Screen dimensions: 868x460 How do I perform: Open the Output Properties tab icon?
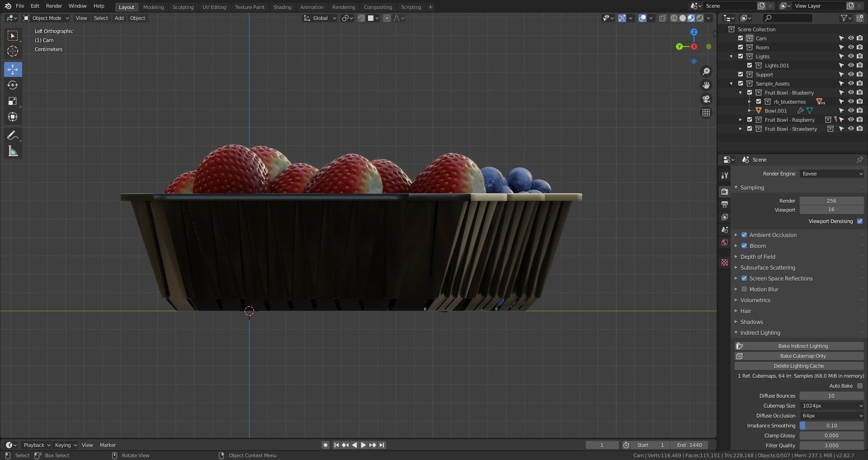point(725,204)
